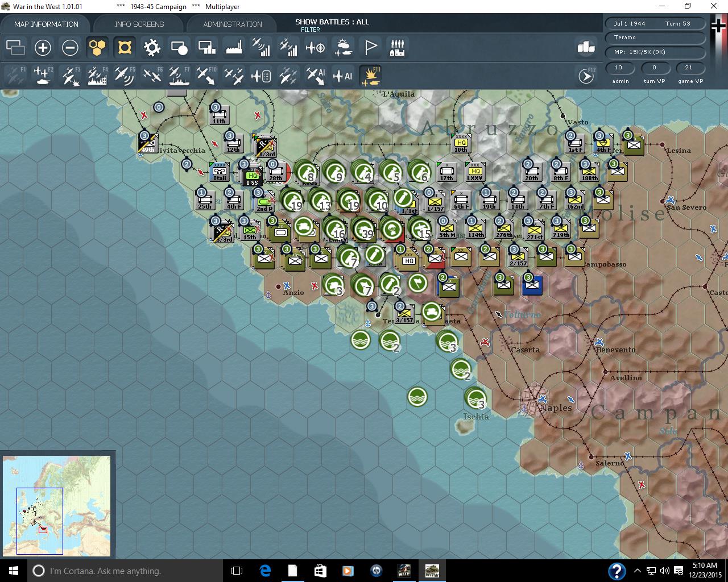Open the bar-chart losses icon in top panel
The width and height of the screenshot is (728, 582).
pos(586,47)
